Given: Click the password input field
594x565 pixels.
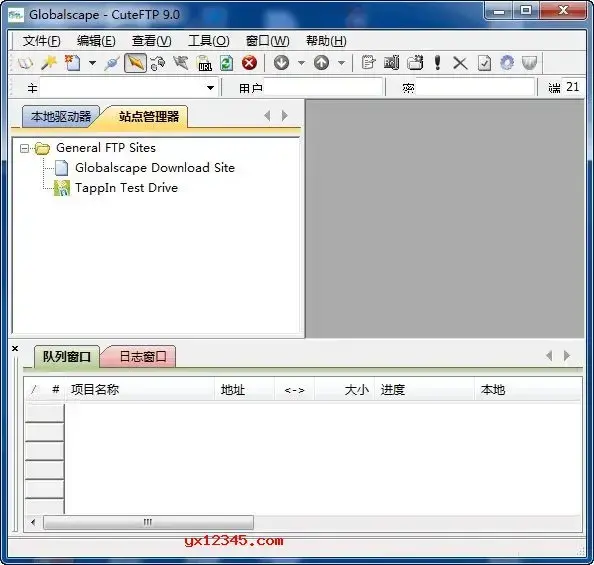Looking at the screenshot, I should coord(475,88).
